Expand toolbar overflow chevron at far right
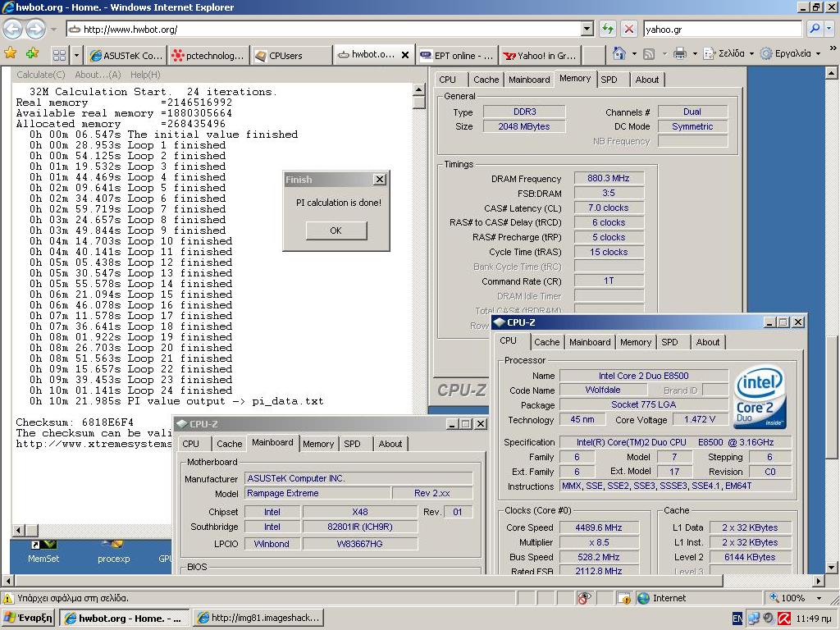 coord(833,48)
